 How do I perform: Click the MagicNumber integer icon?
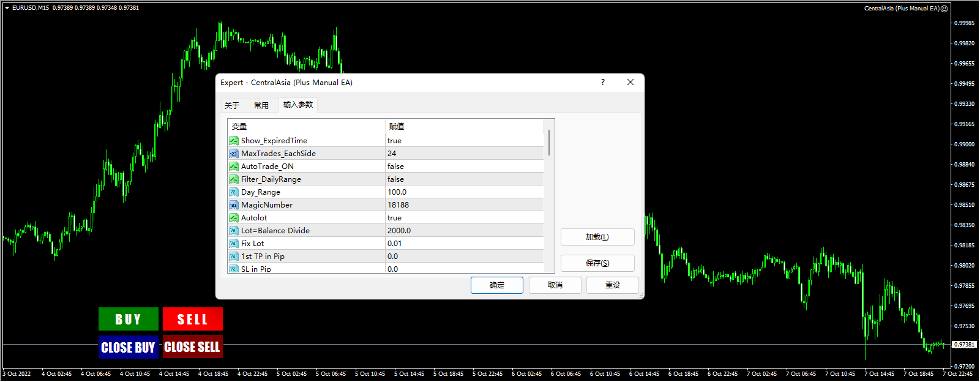[234, 205]
